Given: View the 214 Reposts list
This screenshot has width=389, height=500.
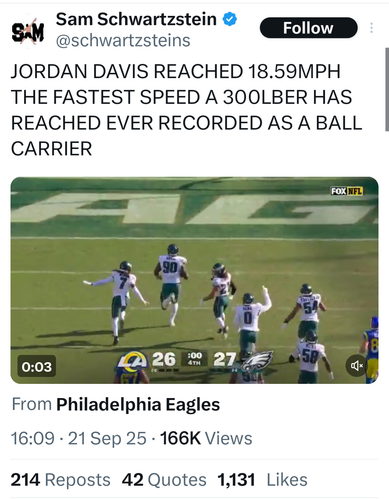Looking at the screenshot, I should click(x=60, y=480).
